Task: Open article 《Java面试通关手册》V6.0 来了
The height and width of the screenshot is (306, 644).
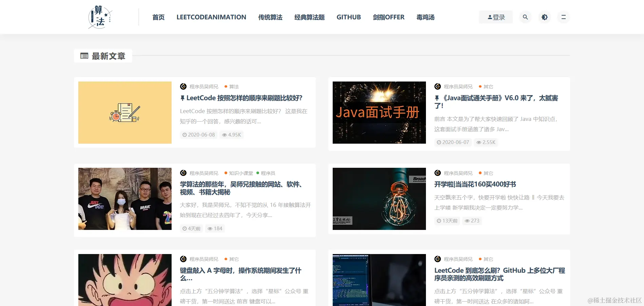Action: pyautogui.click(x=496, y=102)
